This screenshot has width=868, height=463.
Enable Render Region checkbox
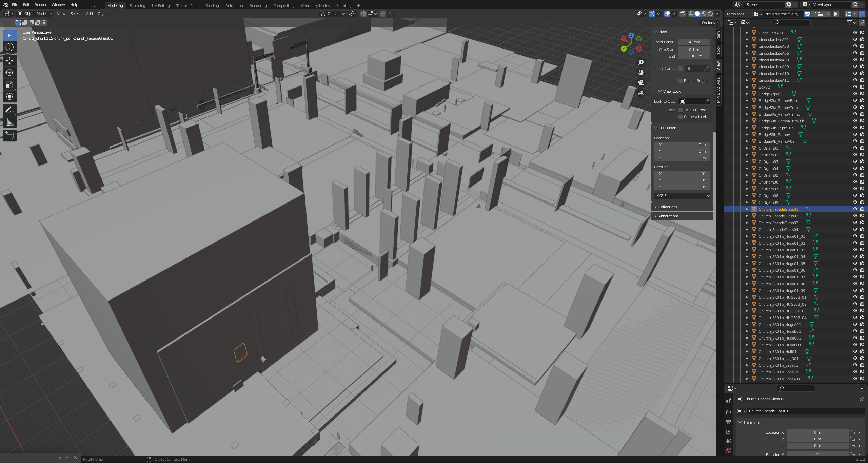click(x=680, y=81)
